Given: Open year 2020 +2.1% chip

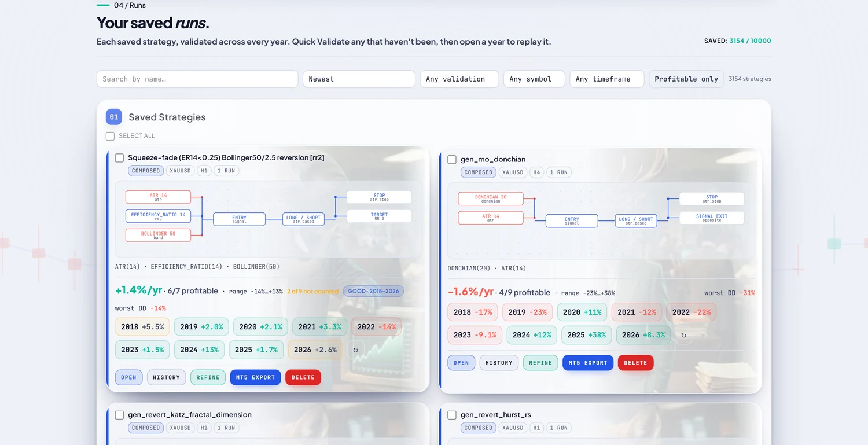Looking at the screenshot, I should [260, 326].
